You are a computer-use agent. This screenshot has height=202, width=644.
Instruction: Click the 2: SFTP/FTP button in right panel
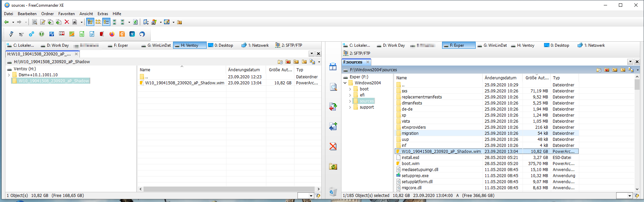pos(357,53)
